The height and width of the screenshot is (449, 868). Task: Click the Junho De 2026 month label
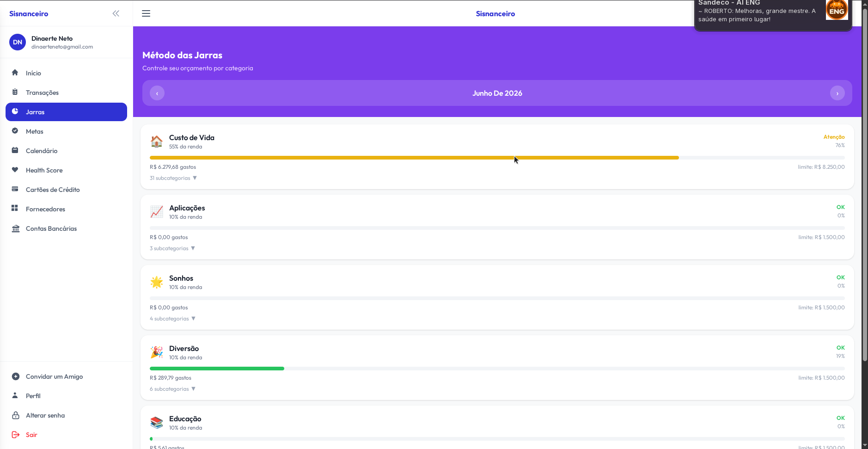tap(497, 93)
